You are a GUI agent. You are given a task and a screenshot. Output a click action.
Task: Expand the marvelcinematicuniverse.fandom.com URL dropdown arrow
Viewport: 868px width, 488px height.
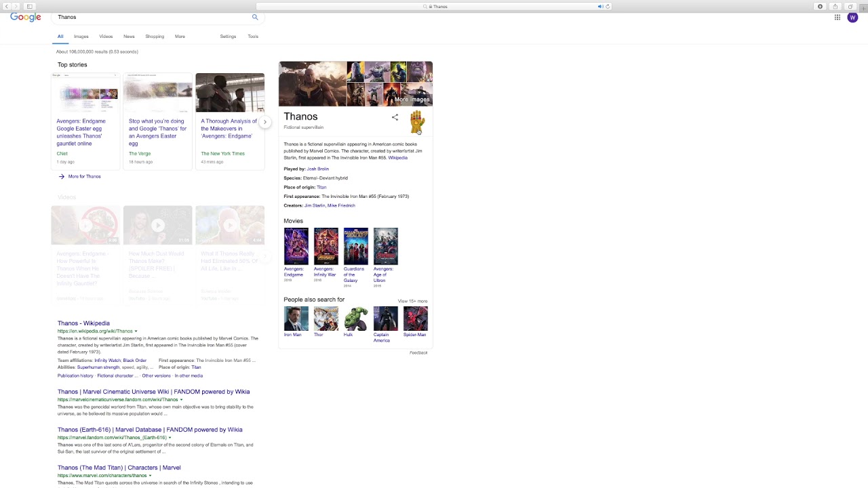(181, 400)
